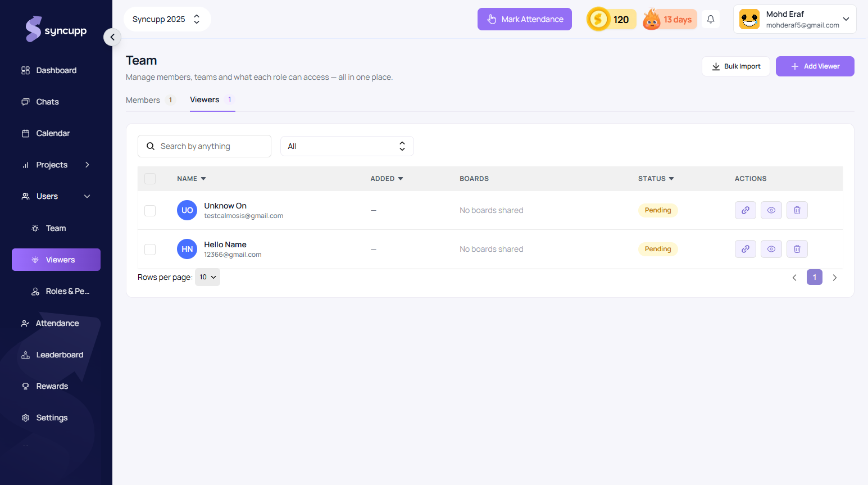Click the Mark Attendance button
Screen dimensions: 868x485
pyautogui.click(x=525, y=19)
